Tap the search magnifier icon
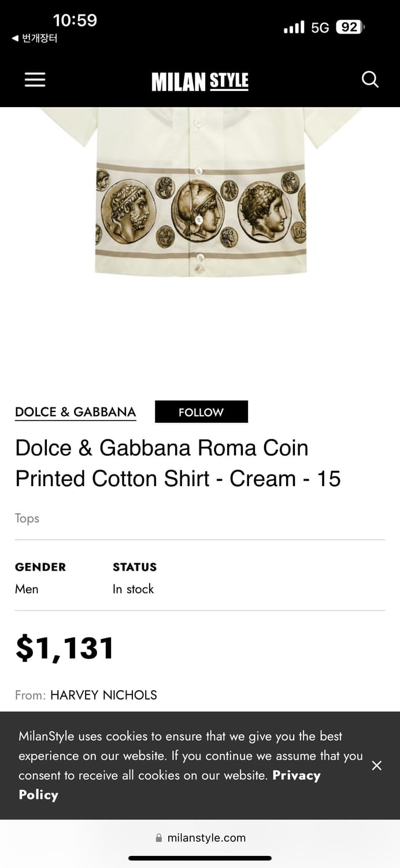 [x=370, y=79]
